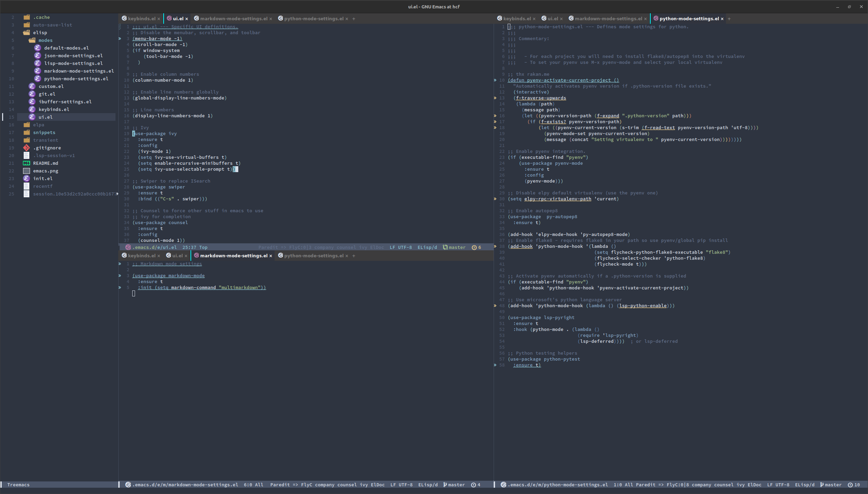
Task: Click flycheck marker on pyenv-activate-current-project line
Action: pyautogui.click(x=495, y=80)
